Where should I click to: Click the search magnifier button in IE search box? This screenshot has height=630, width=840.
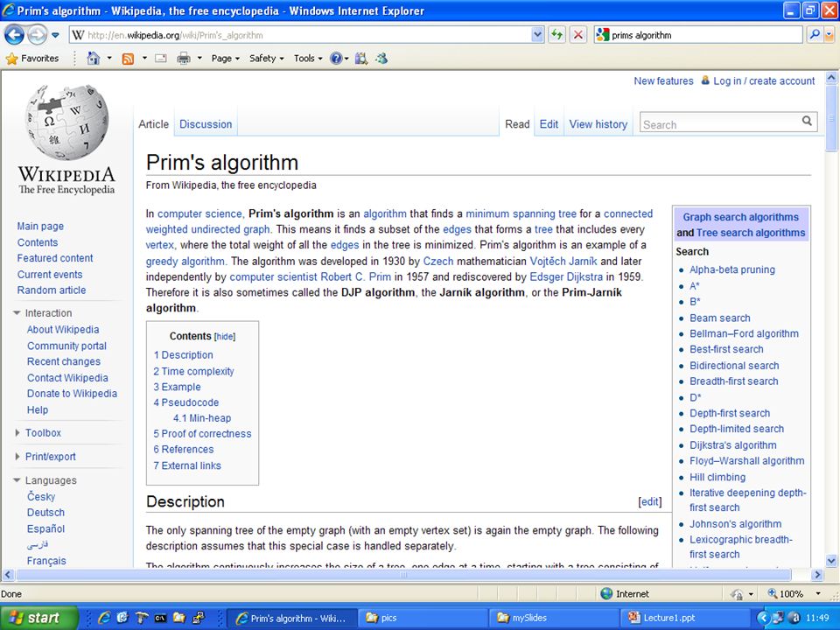click(x=815, y=35)
